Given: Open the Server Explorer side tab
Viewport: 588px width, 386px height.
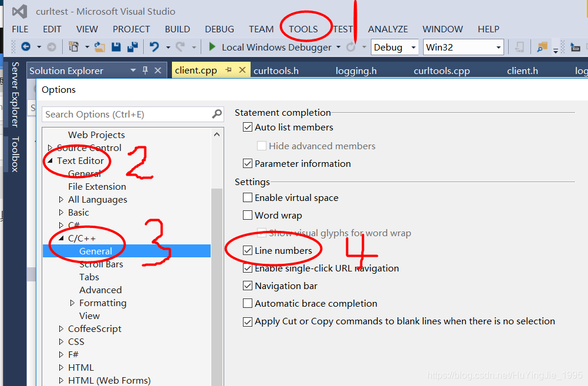Looking at the screenshot, I should (15, 94).
